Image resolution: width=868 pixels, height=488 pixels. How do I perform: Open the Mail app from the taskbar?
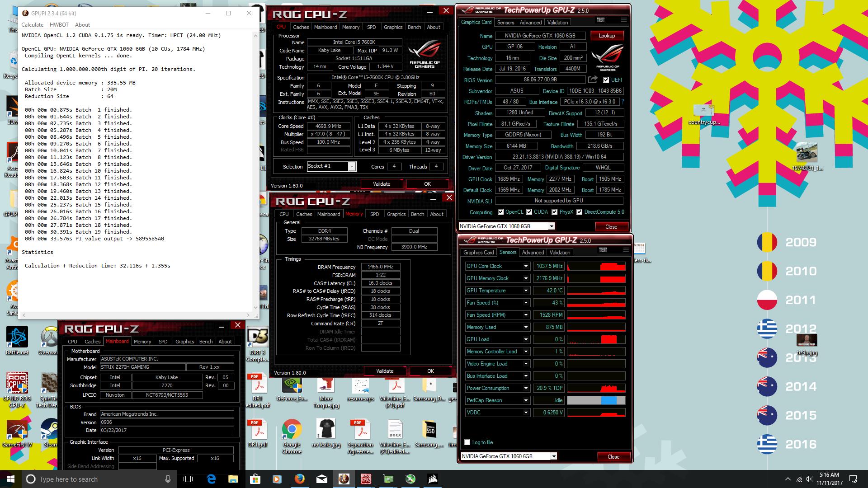321,479
